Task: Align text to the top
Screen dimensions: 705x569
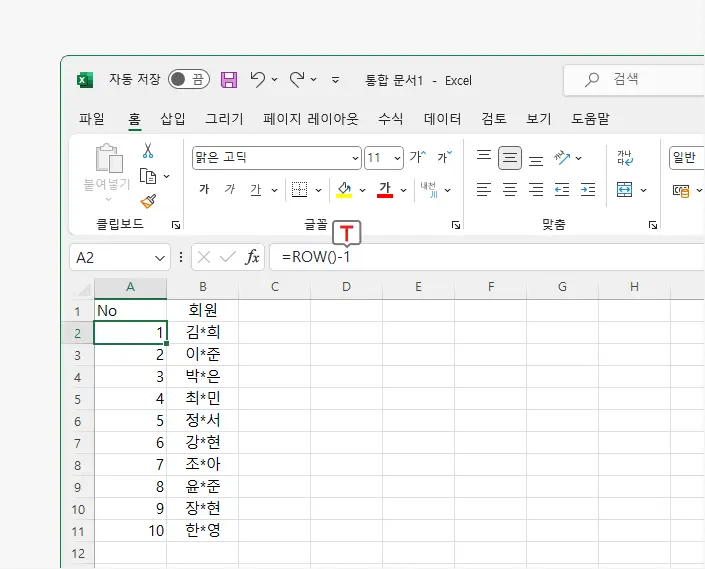Action: click(x=484, y=157)
